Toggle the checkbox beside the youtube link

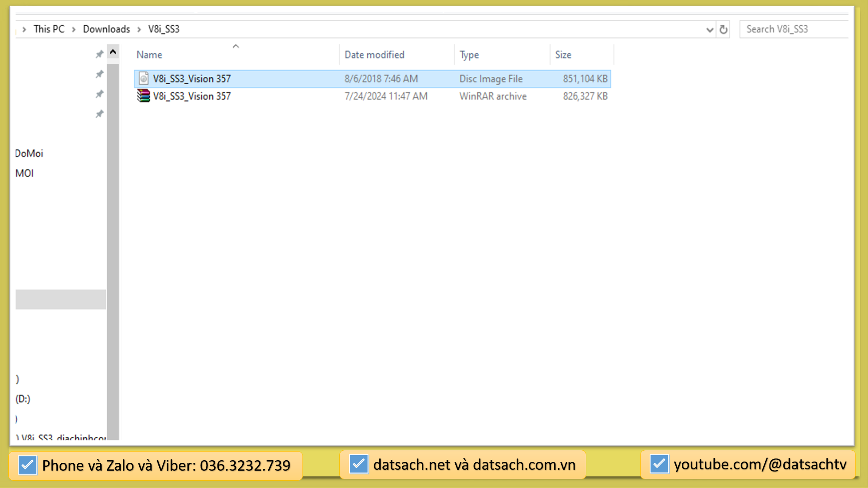click(659, 464)
